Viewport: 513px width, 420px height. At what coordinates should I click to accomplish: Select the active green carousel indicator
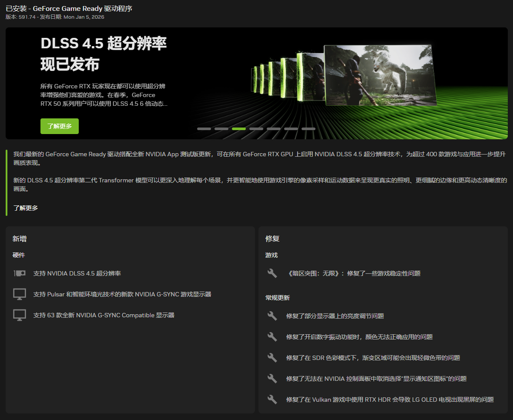tap(239, 129)
